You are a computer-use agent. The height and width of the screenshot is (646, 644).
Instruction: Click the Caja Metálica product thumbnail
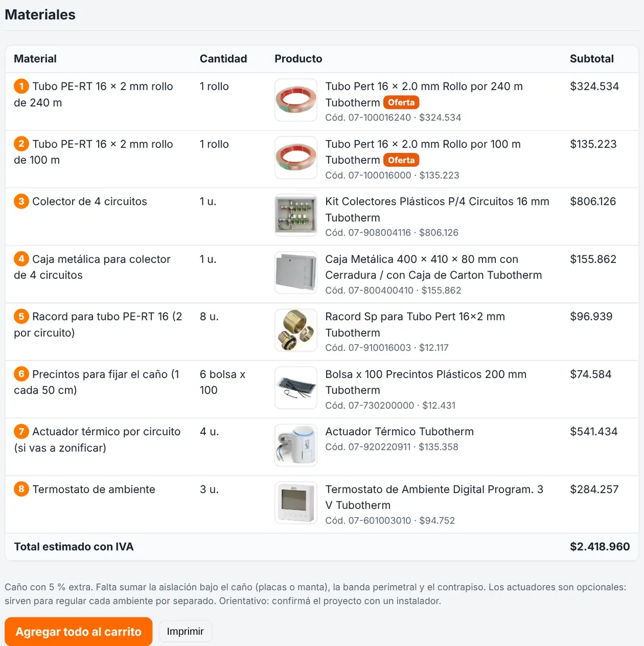point(296,273)
